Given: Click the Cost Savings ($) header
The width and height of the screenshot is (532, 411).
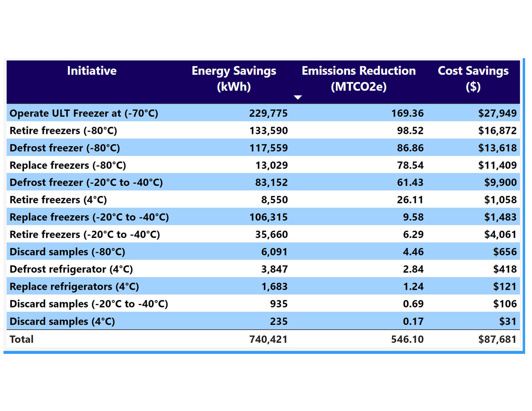Looking at the screenshot, I should point(473,79).
